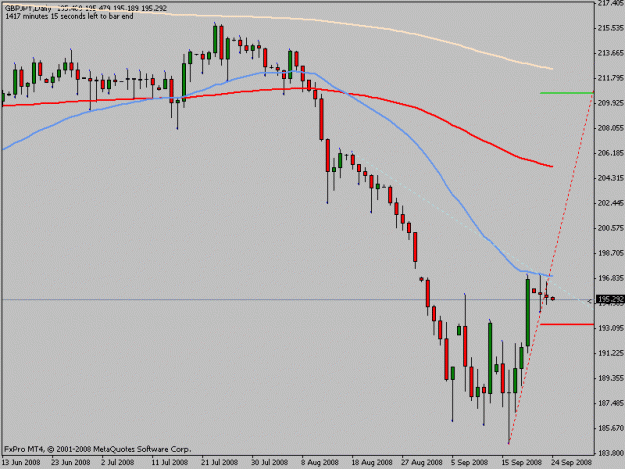Click the 213.665 price axis label
The image size is (625, 469).
[610, 53]
